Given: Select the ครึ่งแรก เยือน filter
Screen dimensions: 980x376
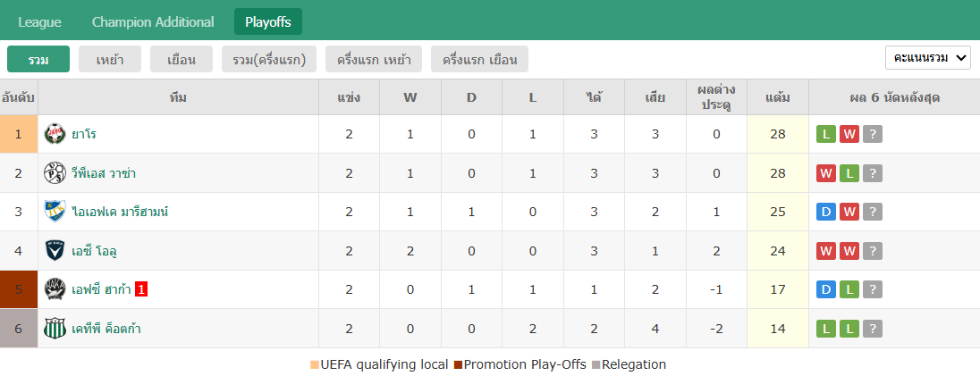Looking at the screenshot, I should (x=479, y=59).
